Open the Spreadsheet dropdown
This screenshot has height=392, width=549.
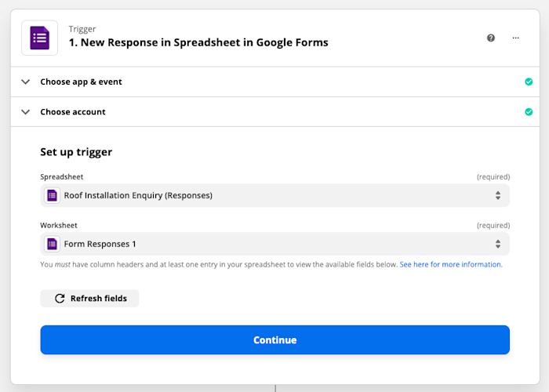coord(274,195)
